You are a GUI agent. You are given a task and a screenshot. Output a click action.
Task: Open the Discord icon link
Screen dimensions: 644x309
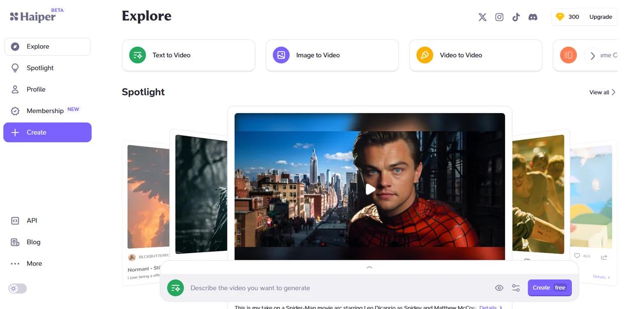(x=533, y=17)
